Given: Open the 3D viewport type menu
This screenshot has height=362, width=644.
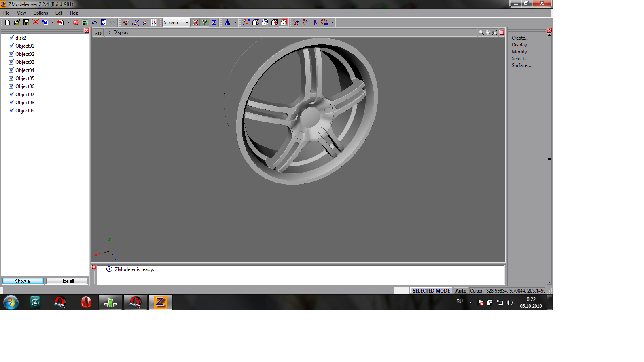Looking at the screenshot, I should (98, 33).
